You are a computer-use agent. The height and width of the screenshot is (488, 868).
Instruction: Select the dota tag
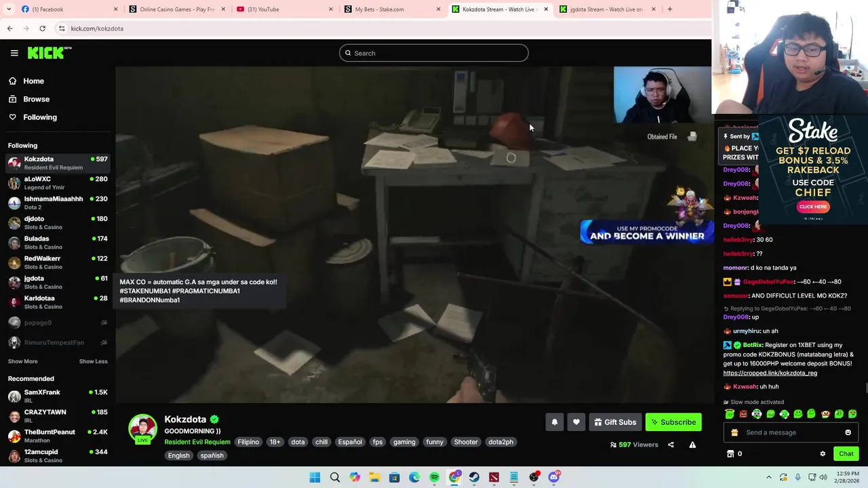pyautogui.click(x=298, y=442)
